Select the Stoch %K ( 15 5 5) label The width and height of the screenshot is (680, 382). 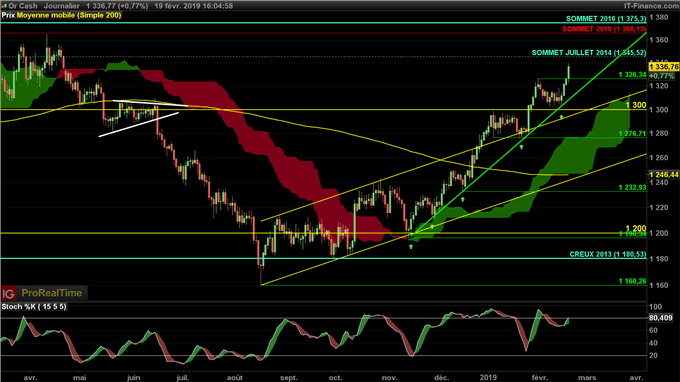(x=34, y=307)
